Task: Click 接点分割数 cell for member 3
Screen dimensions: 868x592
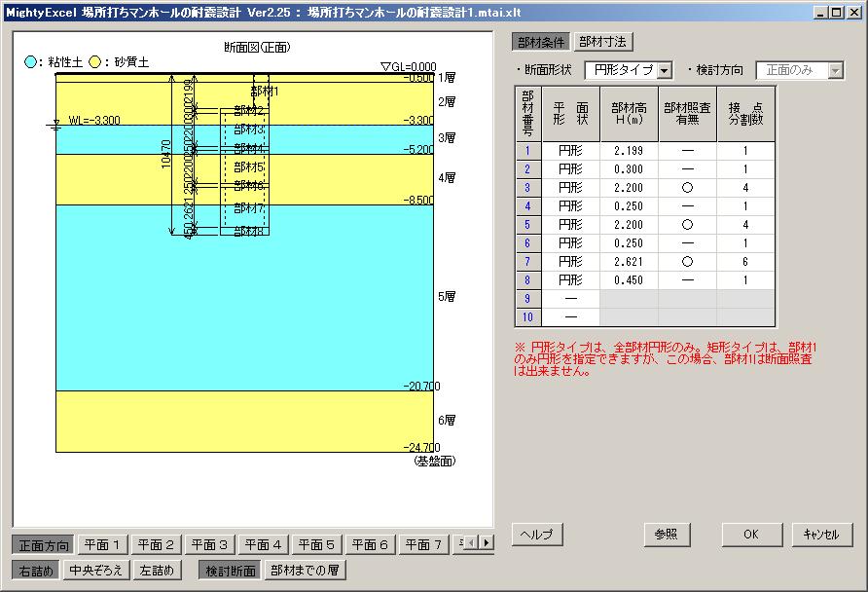Action: [745, 188]
